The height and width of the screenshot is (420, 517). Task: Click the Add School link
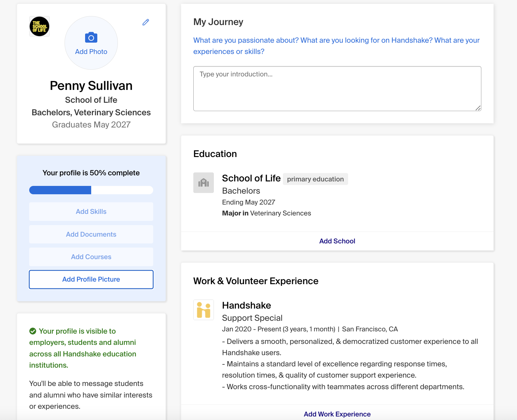pyautogui.click(x=337, y=241)
